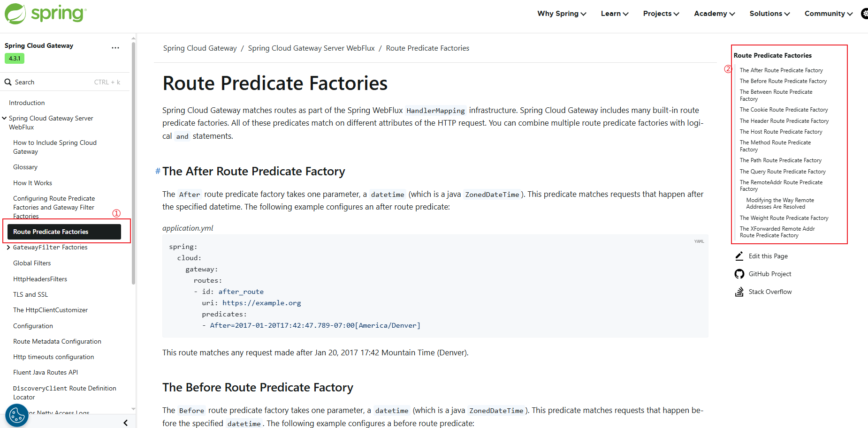Expand the GatewayFilter Factories tree item
Image resolution: width=868 pixels, height=428 pixels.
pyautogui.click(x=8, y=248)
